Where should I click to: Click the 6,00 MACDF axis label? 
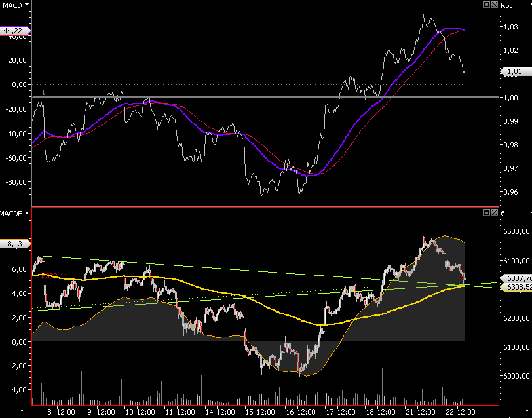pyautogui.click(x=21, y=269)
